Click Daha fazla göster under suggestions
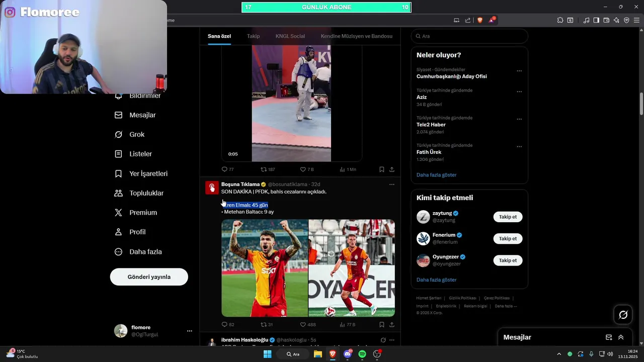The width and height of the screenshot is (644, 362). click(x=436, y=280)
